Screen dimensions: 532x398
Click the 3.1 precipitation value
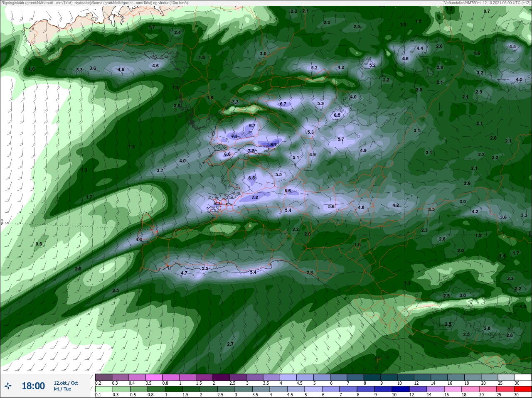coord(417,130)
